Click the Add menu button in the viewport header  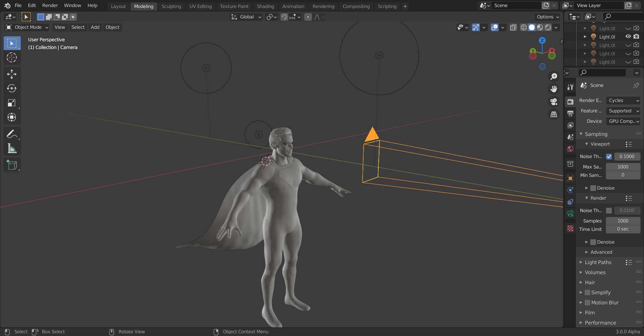[95, 27]
